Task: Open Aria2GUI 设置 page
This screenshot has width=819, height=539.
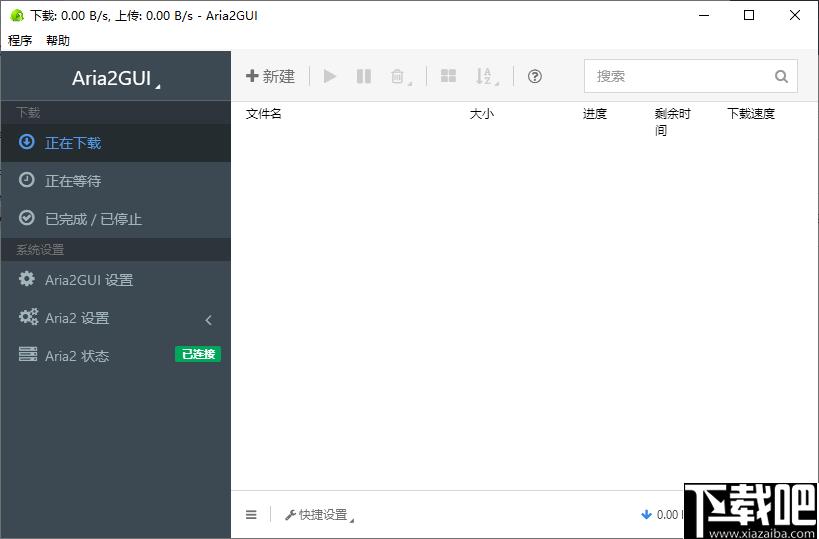Action: [115, 279]
